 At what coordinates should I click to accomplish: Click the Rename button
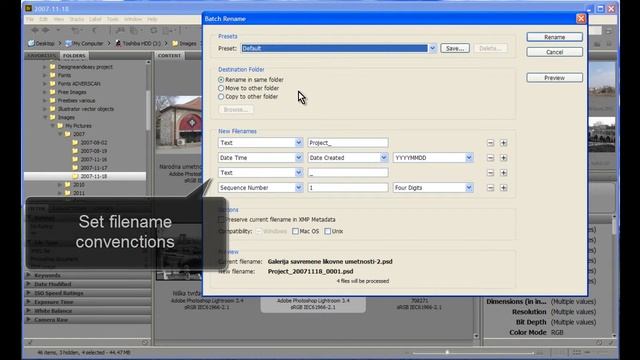click(554, 37)
